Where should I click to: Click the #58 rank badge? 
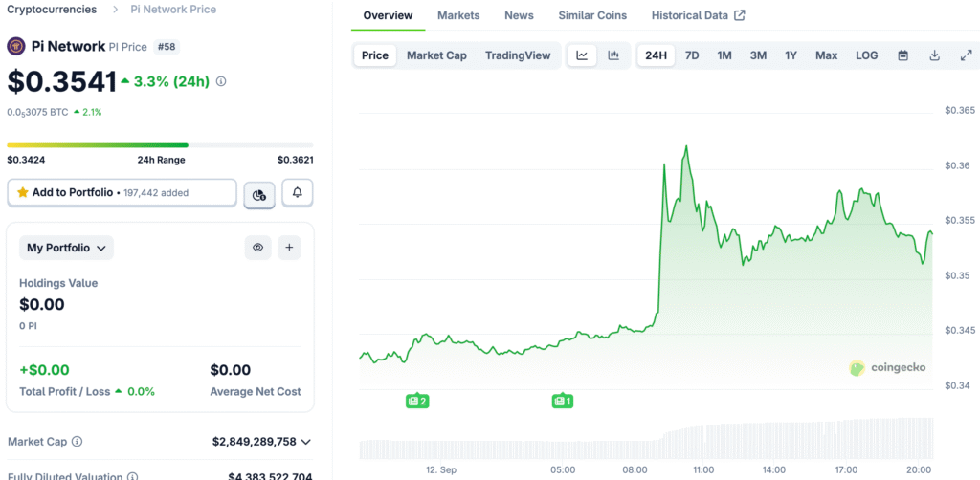pyautogui.click(x=167, y=47)
